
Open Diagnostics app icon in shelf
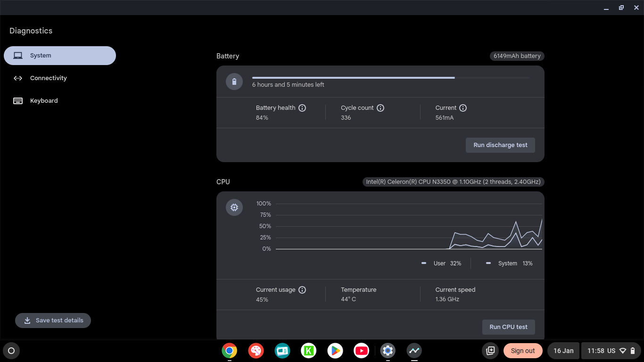tap(414, 351)
